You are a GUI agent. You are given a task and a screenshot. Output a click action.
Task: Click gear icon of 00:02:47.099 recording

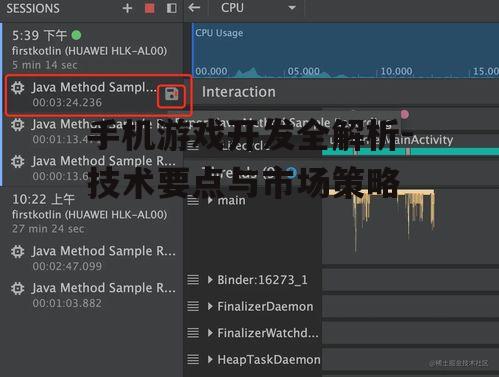pos(17,251)
